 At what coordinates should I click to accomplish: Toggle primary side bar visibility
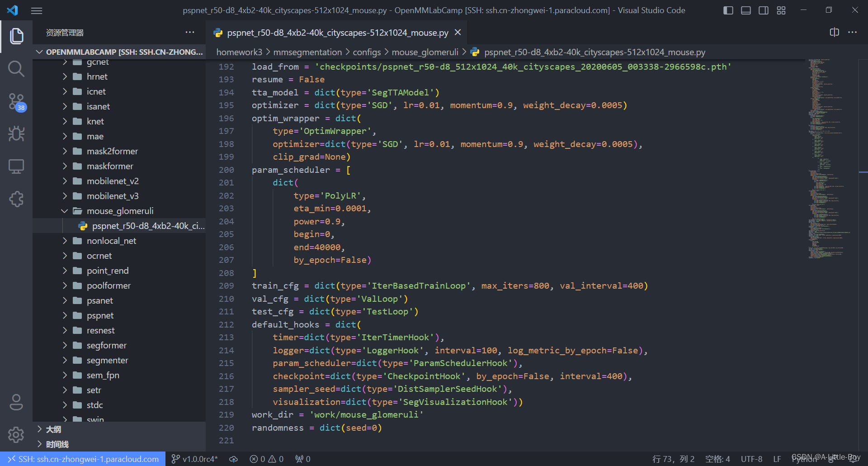(728, 10)
